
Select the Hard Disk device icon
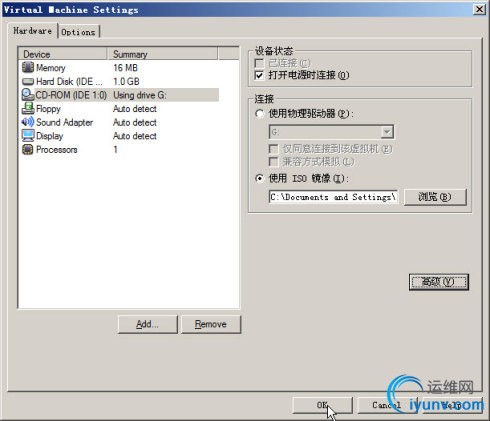pyautogui.click(x=28, y=81)
